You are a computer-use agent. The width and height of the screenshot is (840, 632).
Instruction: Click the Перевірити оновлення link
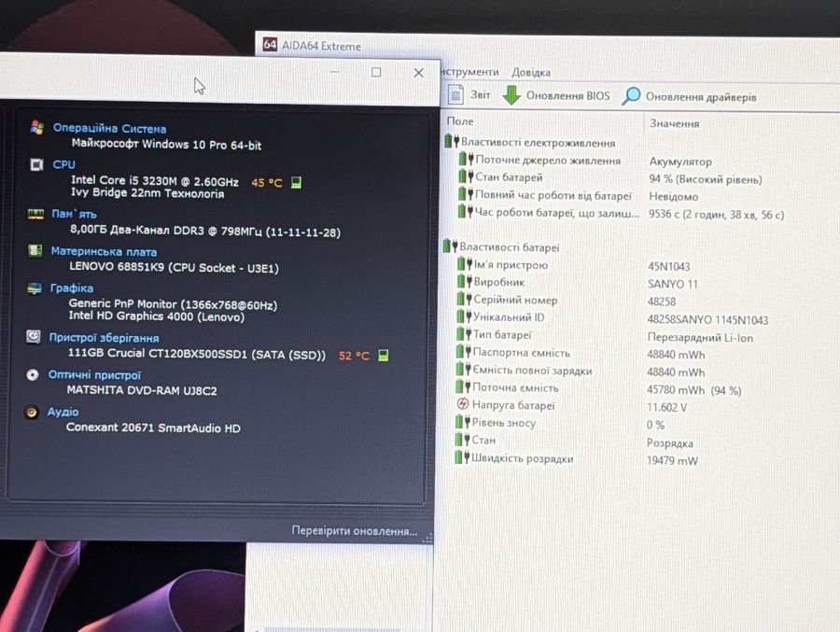[354, 530]
